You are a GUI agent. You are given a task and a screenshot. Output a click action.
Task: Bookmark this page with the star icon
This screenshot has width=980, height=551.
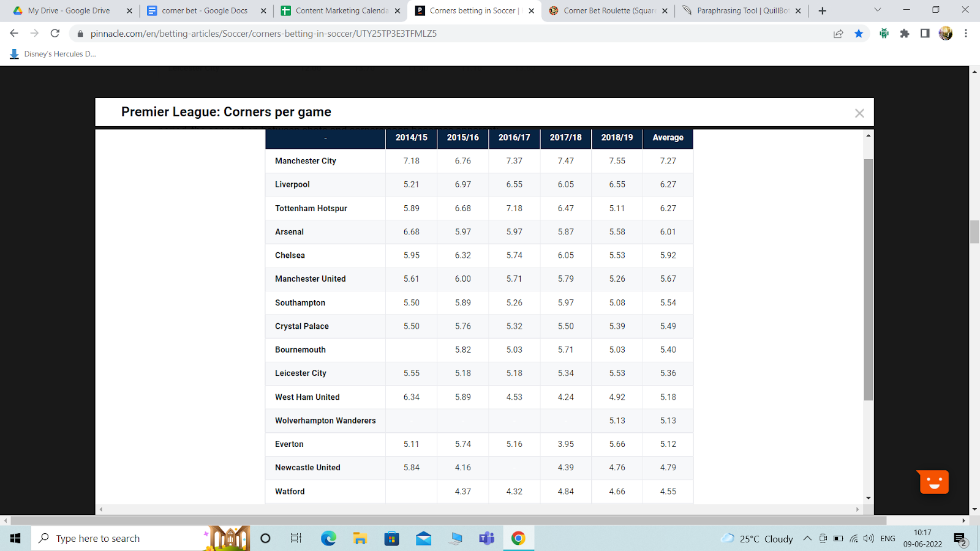coord(859,34)
